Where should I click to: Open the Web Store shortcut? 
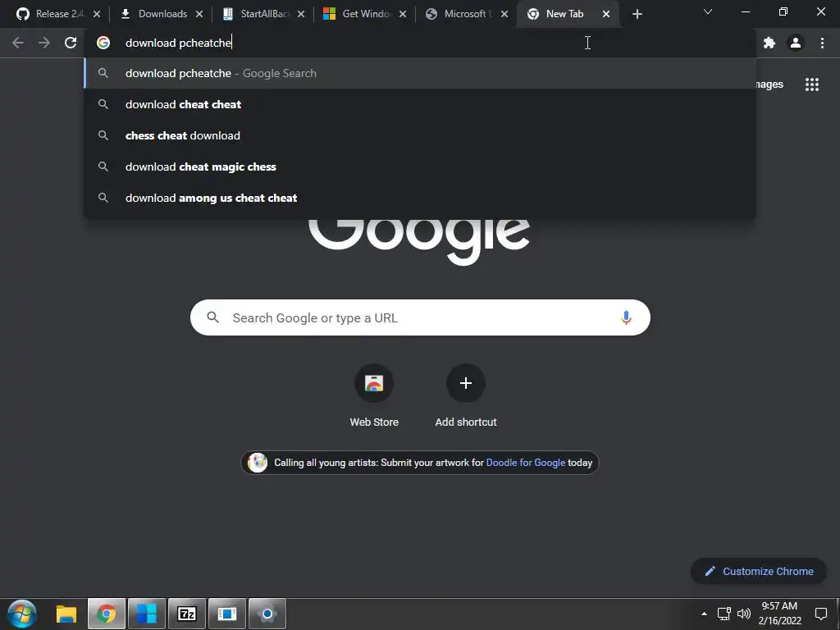coord(374,396)
